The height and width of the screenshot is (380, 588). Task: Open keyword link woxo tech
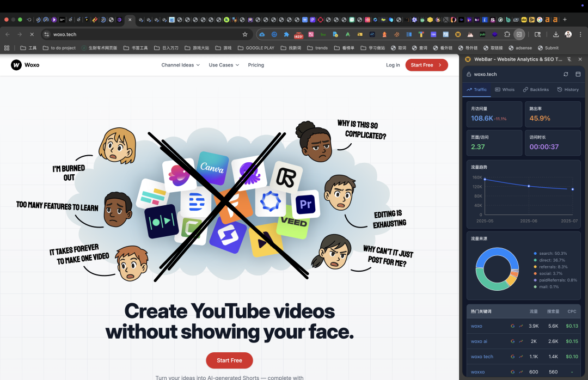pos(482,357)
